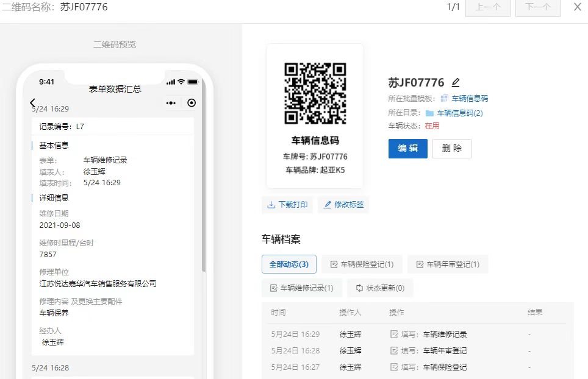Switch to 车辆年审登记(1) tab
This screenshot has height=379, width=588.
click(x=448, y=264)
